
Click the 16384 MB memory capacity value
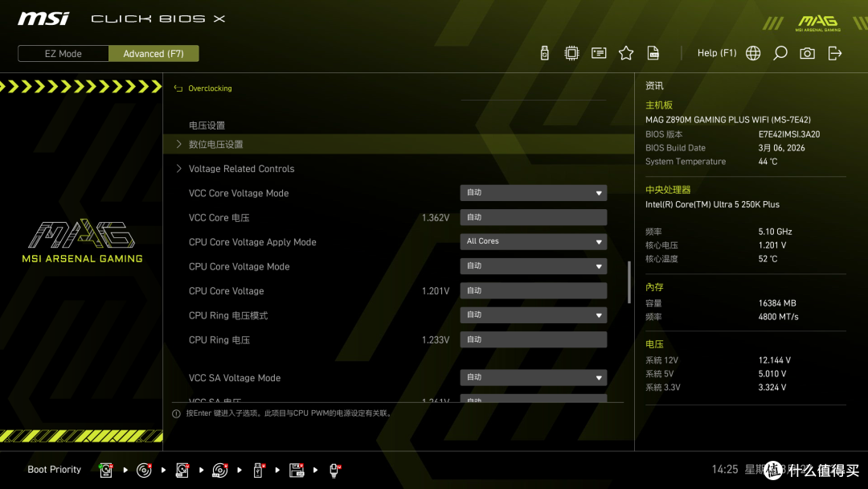click(777, 303)
